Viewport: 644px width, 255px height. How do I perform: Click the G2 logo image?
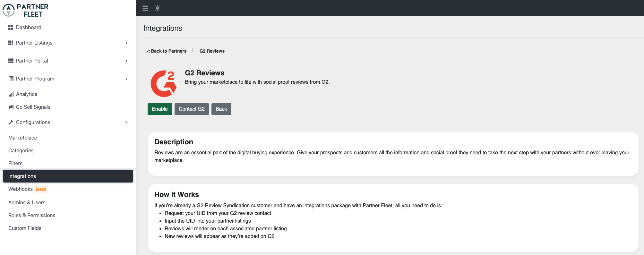tap(164, 83)
